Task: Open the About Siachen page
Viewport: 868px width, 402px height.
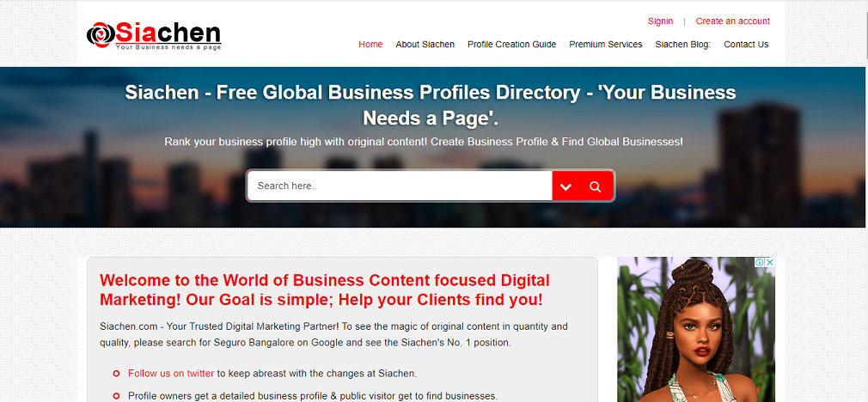Action: click(x=425, y=44)
